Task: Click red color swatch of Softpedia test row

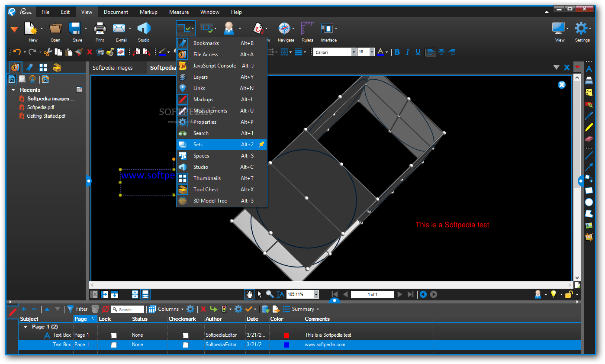Action: (286, 335)
